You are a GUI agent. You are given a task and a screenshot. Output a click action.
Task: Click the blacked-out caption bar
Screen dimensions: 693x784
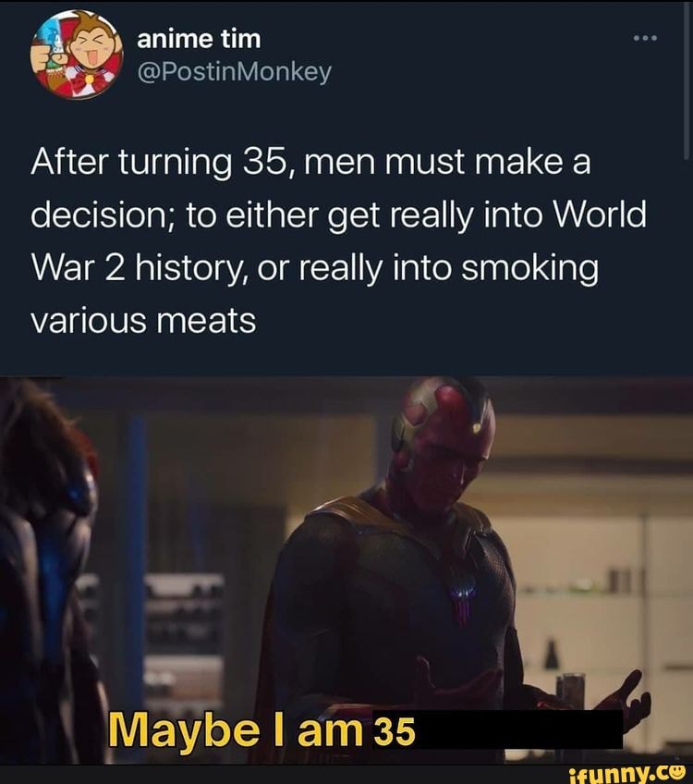coord(518,729)
